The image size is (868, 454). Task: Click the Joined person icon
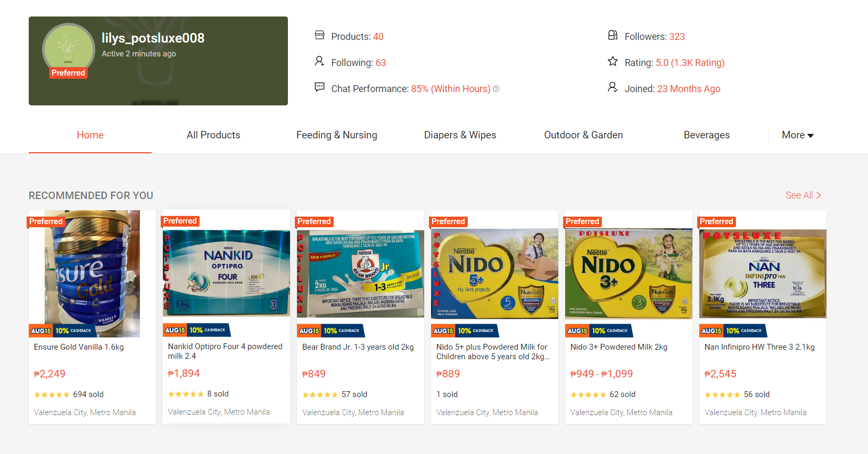(x=613, y=87)
